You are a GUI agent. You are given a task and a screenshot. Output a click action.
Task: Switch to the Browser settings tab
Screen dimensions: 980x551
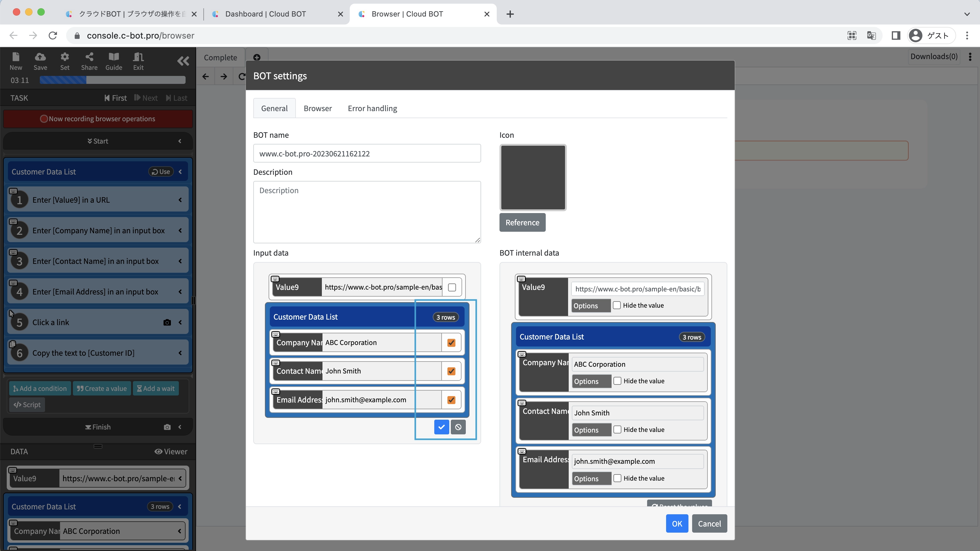point(318,108)
